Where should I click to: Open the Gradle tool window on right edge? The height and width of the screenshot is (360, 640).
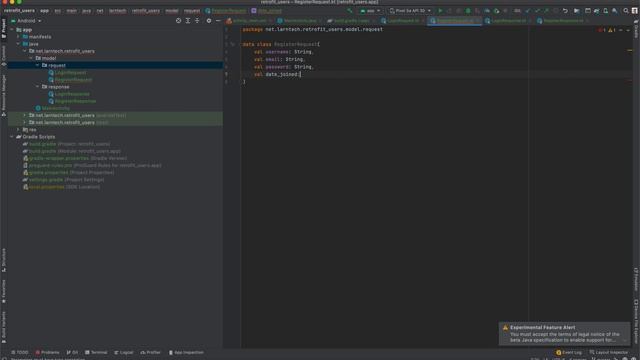pos(636,29)
